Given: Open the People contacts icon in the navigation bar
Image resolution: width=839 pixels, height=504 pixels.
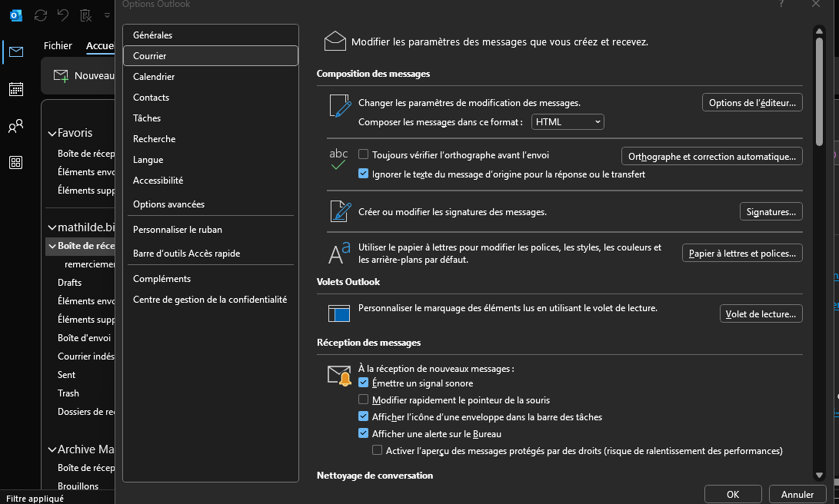Looking at the screenshot, I should pos(16,126).
